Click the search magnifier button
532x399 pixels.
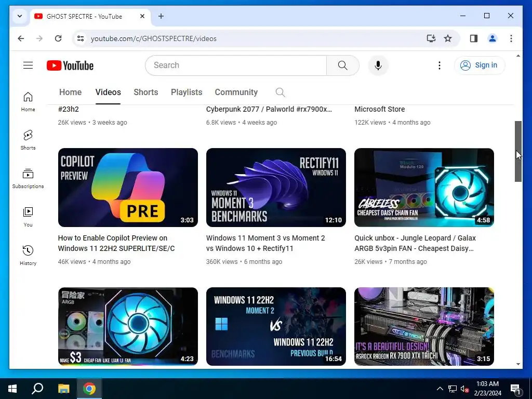click(x=343, y=65)
